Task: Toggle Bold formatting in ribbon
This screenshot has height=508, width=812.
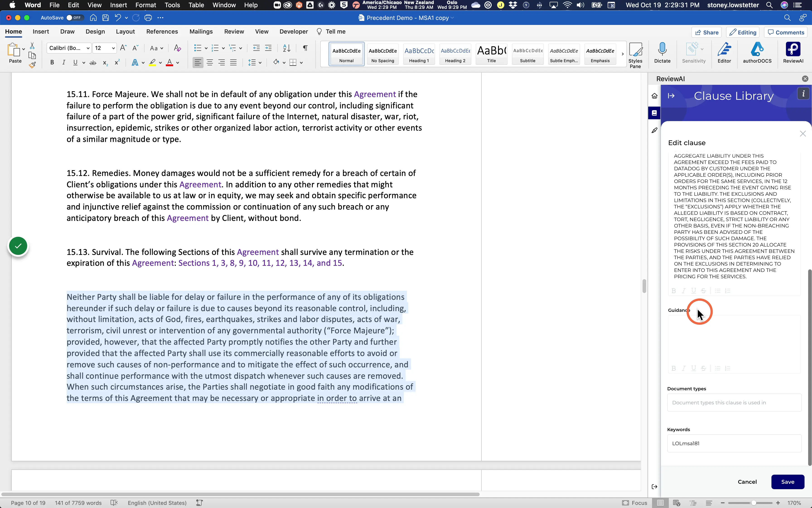Action: tap(52, 63)
